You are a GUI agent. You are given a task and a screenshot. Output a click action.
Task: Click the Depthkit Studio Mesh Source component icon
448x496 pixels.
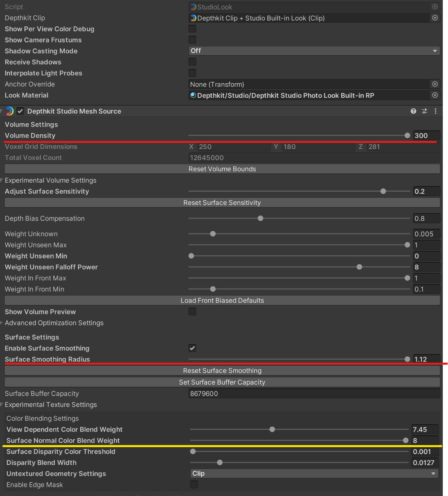(x=10, y=111)
